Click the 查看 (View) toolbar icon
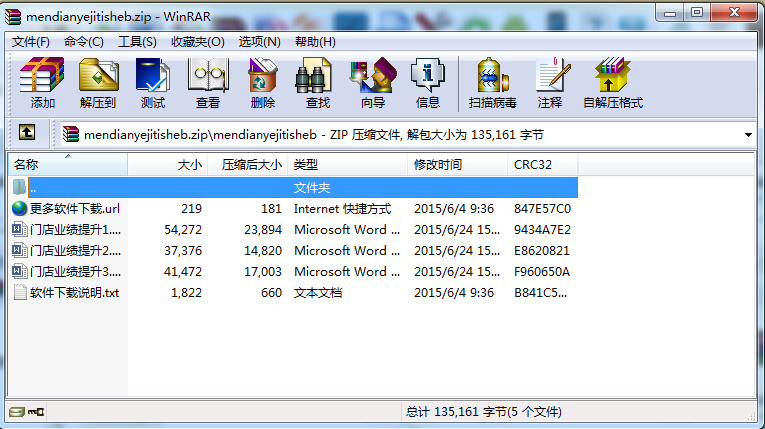The height and width of the screenshot is (429, 765). (208, 76)
